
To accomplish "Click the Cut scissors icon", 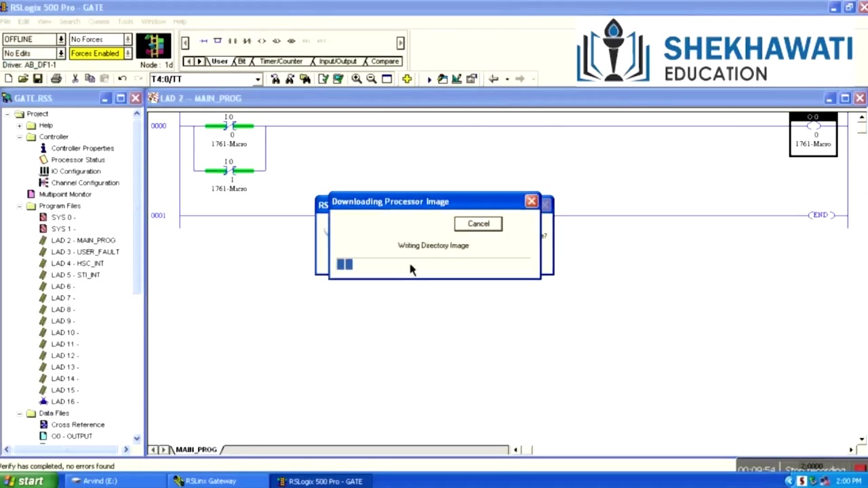I will pyautogui.click(x=75, y=79).
